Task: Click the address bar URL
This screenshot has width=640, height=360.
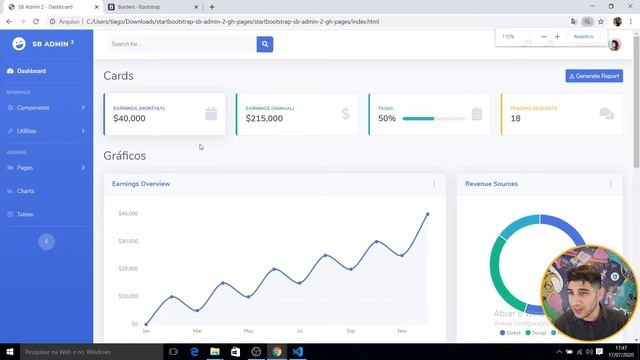Action: click(233, 22)
